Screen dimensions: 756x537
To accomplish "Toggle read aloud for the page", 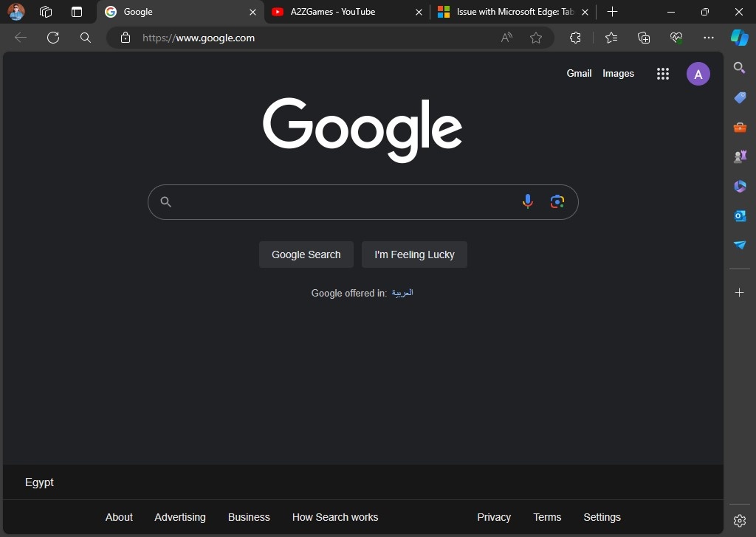I will coord(506,38).
